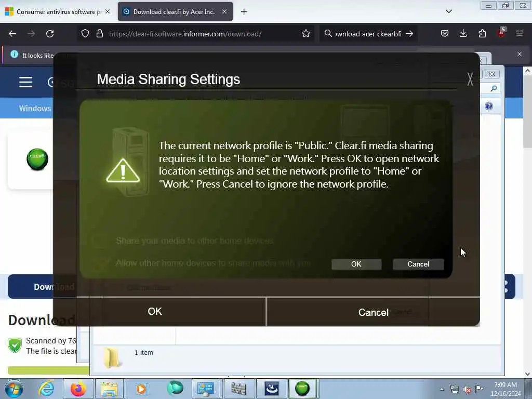Click the page scrollbar up arrow
Screen dimensions: 532x399
527,71
